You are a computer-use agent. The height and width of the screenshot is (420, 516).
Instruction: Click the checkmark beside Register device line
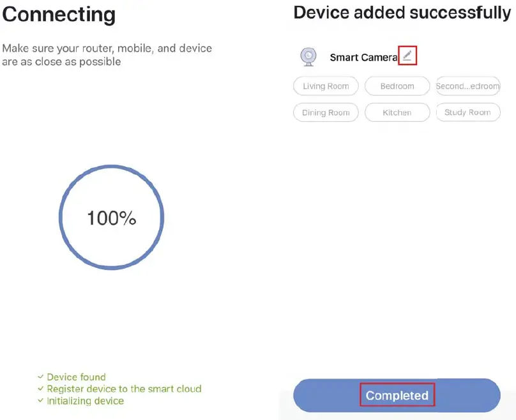point(41,389)
